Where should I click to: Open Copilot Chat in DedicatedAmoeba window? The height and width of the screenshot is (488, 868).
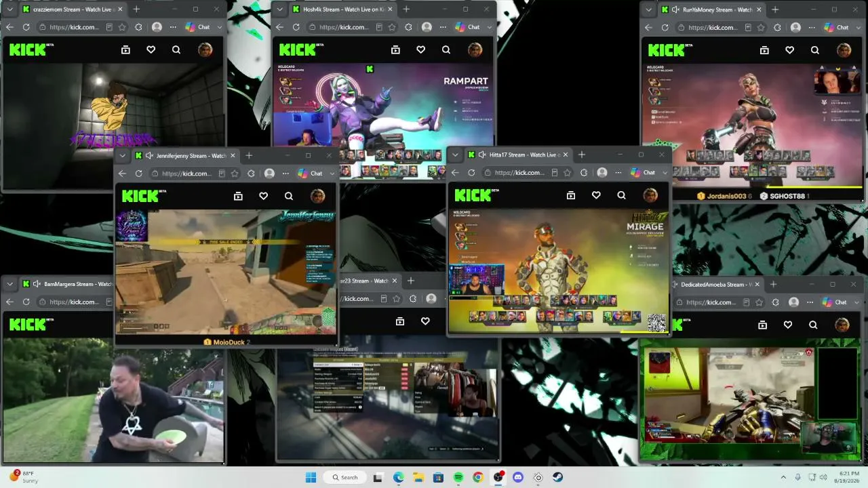pyautogui.click(x=835, y=302)
